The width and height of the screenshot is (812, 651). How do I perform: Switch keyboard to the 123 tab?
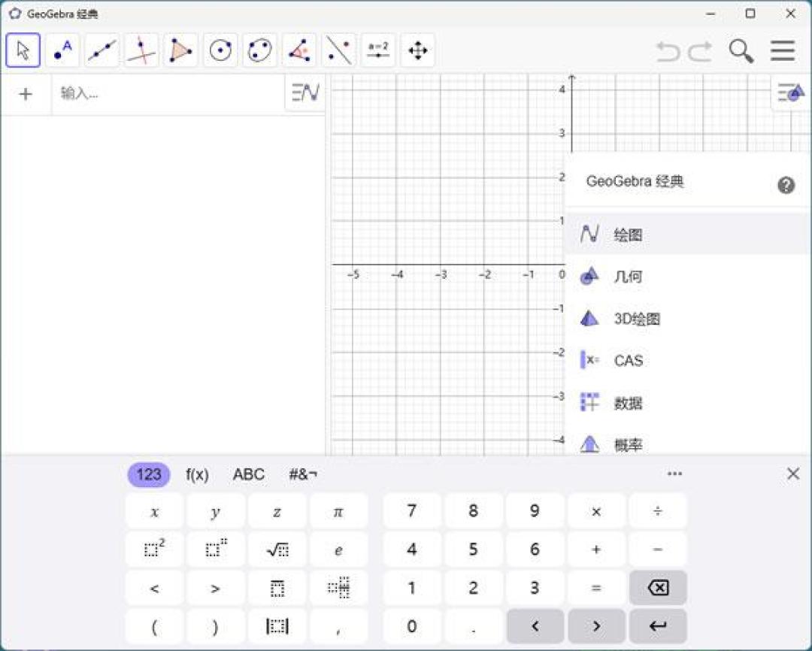pyautogui.click(x=149, y=474)
